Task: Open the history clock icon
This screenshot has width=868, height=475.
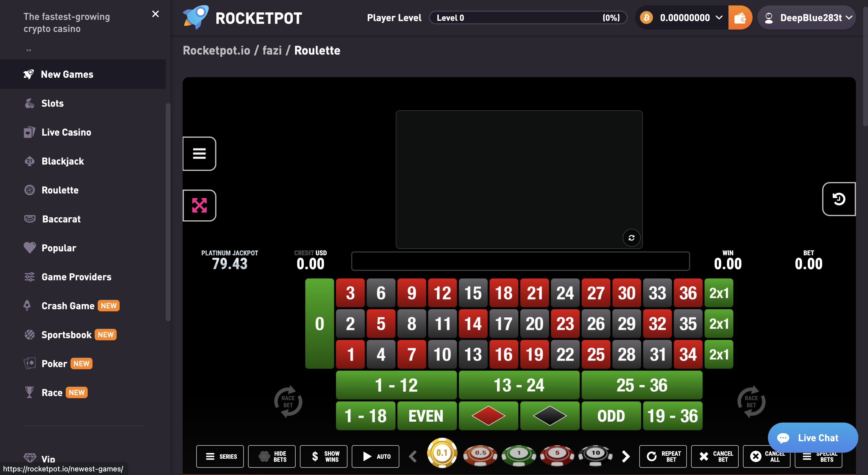Action: [x=839, y=199]
